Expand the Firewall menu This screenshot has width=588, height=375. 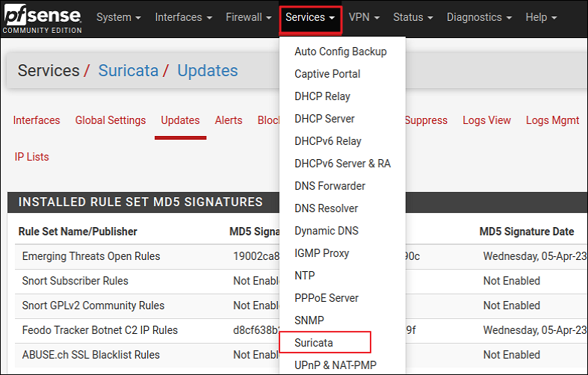[x=249, y=17]
